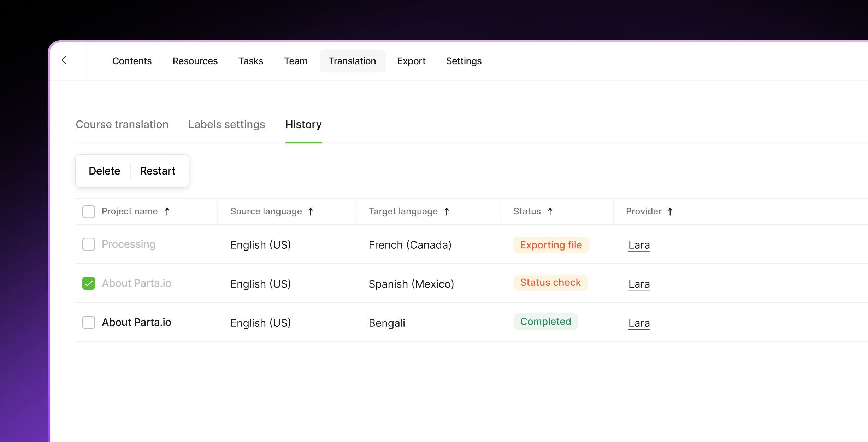The height and width of the screenshot is (442, 868).
Task: Open the Labels settings tab
Action: pyautogui.click(x=226, y=124)
